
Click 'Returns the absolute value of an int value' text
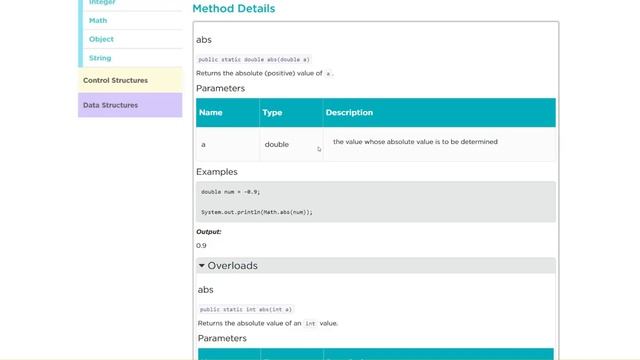pos(268,323)
